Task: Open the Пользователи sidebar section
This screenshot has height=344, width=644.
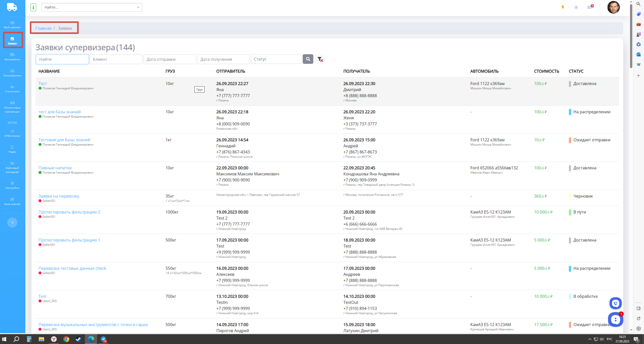Action: point(12,73)
